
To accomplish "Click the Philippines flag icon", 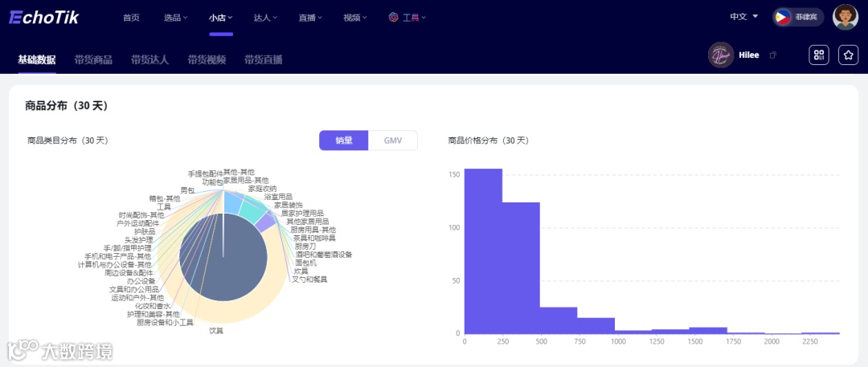I will 783,17.
